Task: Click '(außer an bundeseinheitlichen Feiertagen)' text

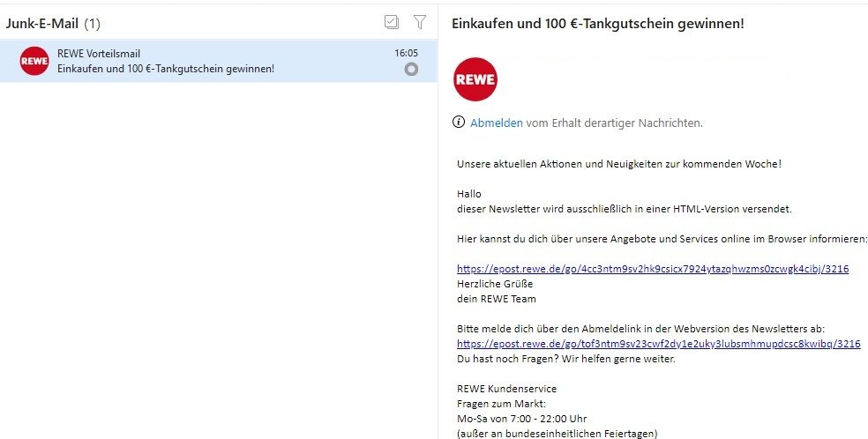Action: coord(557,434)
